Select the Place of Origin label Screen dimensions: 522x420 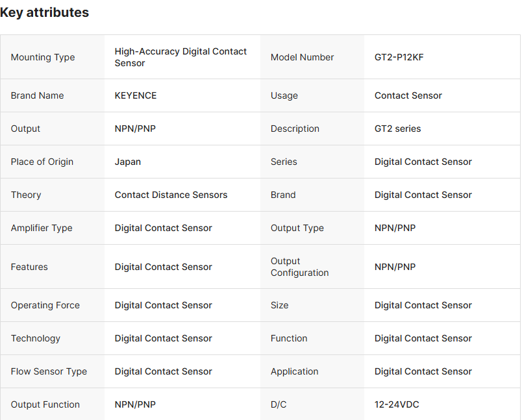(42, 162)
